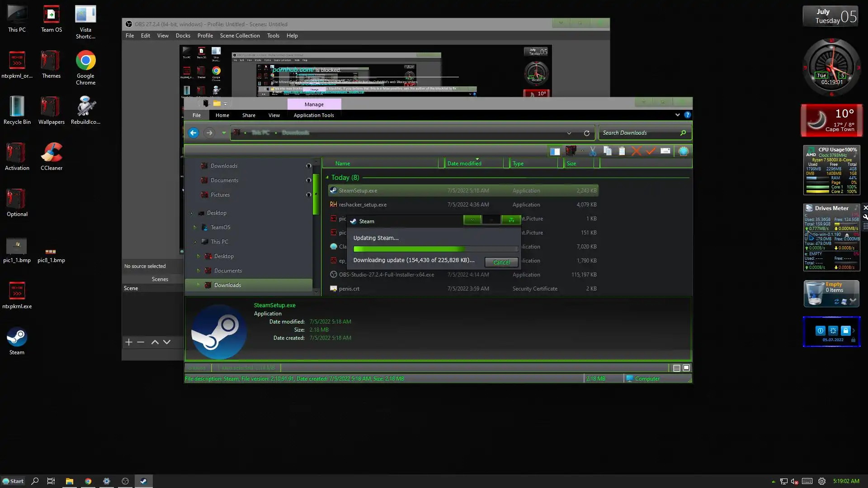This screenshot has width=868, height=488.
Task: Cancel the Steam update
Action: pos(501,263)
